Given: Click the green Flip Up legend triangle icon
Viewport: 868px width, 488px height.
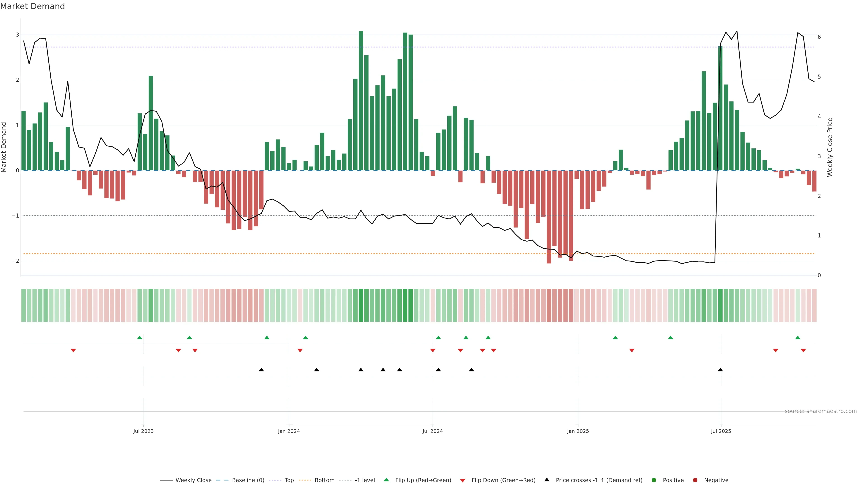Looking at the screenshot, I should click(386, 480).
